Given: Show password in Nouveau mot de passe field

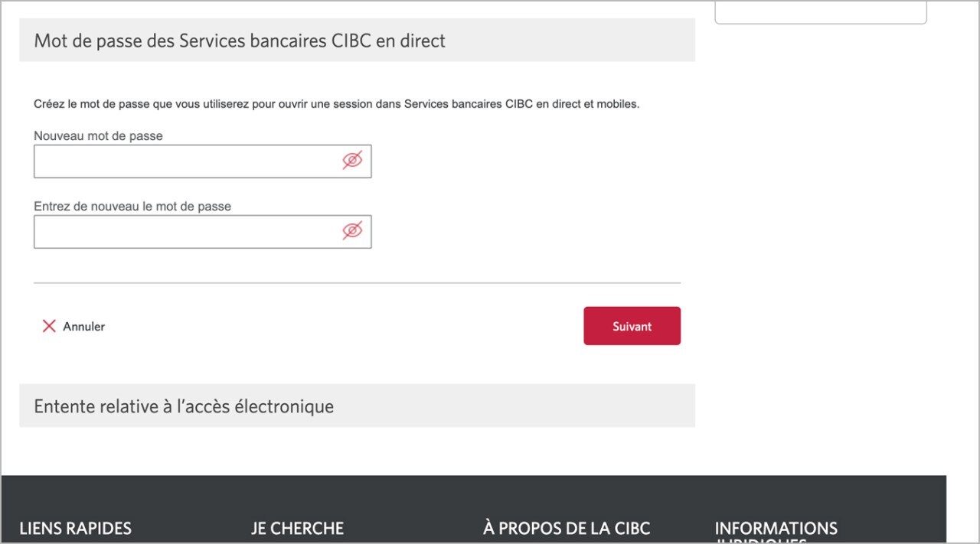Looking at the screenshot, I should tap(352, 161).
